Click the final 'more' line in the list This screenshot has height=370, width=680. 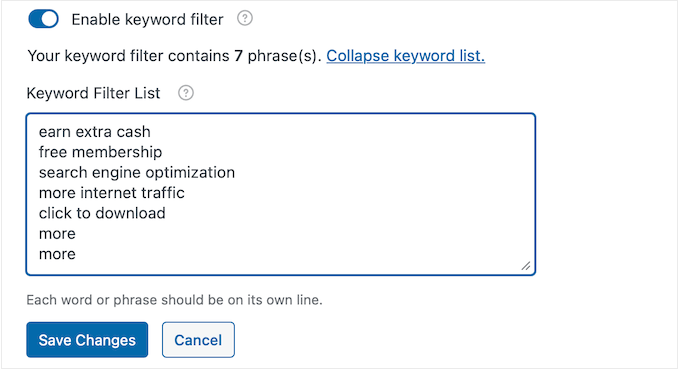(x=57, y=254)
